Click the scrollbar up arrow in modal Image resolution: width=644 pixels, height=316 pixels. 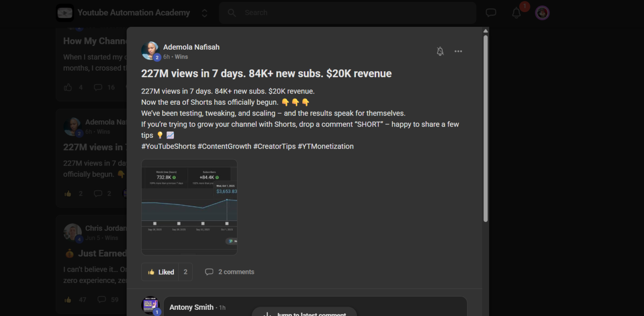click(486, 31)
